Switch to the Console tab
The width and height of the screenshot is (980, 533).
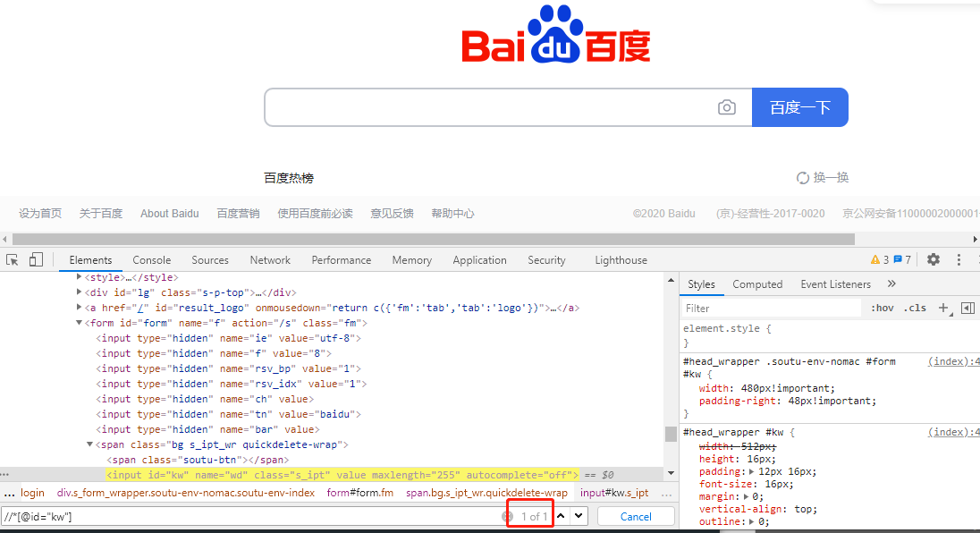pyautogui.click(x=151, y=260)
